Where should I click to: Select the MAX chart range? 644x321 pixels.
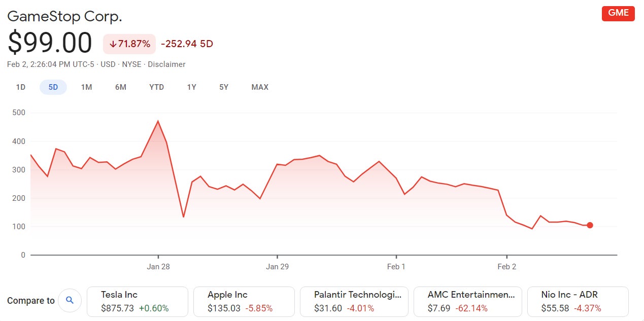pos(260,87)
